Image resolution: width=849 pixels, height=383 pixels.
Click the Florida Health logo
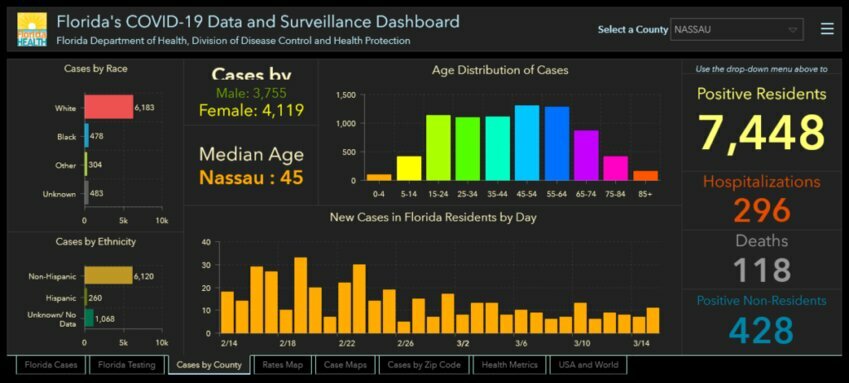tap(31, 30)
